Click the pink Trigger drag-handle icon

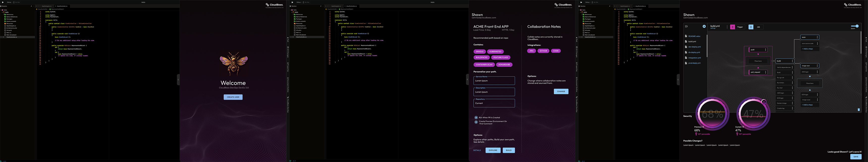(733, 27)
